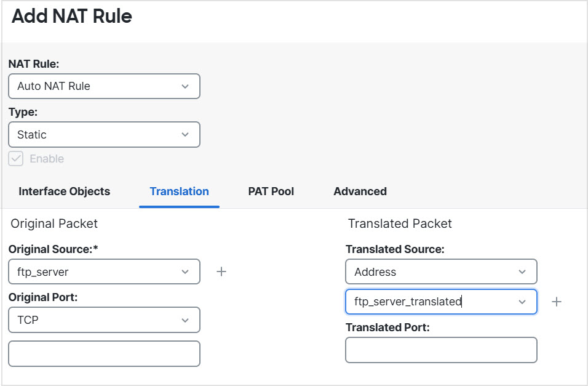
Task: Click the chevron arrow on ftp_server_translated combo box
Action: (522, 302)
